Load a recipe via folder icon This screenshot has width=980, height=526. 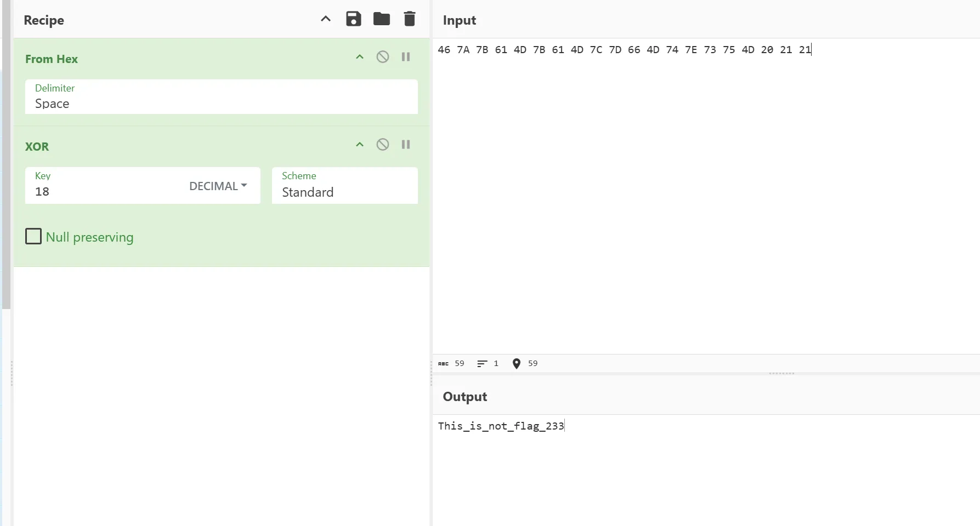coord(381,19)
